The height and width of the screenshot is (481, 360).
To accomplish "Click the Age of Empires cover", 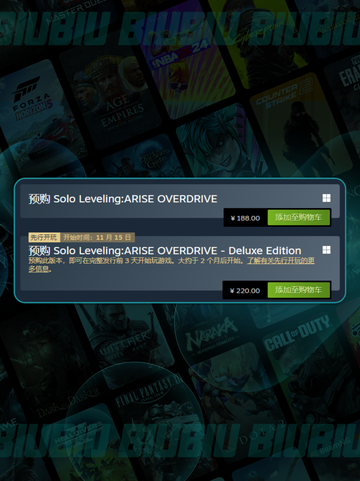I will (x=112, y=100).
